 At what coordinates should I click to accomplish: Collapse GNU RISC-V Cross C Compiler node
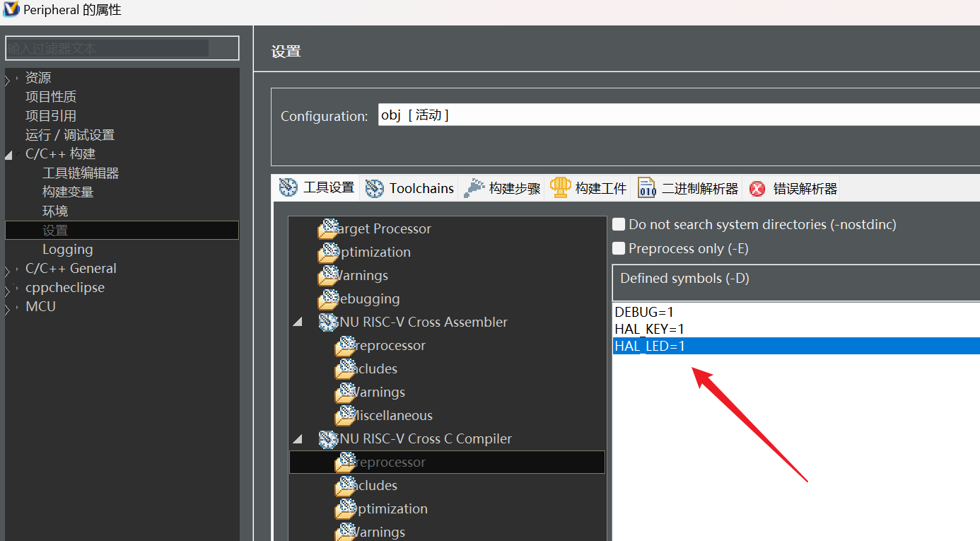click(298, 439)
